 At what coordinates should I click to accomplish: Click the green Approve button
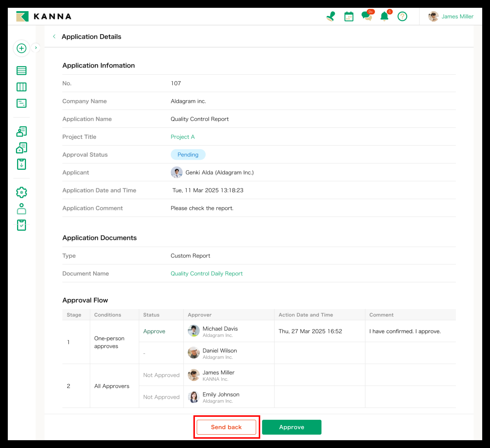click(x=291, y=427)
